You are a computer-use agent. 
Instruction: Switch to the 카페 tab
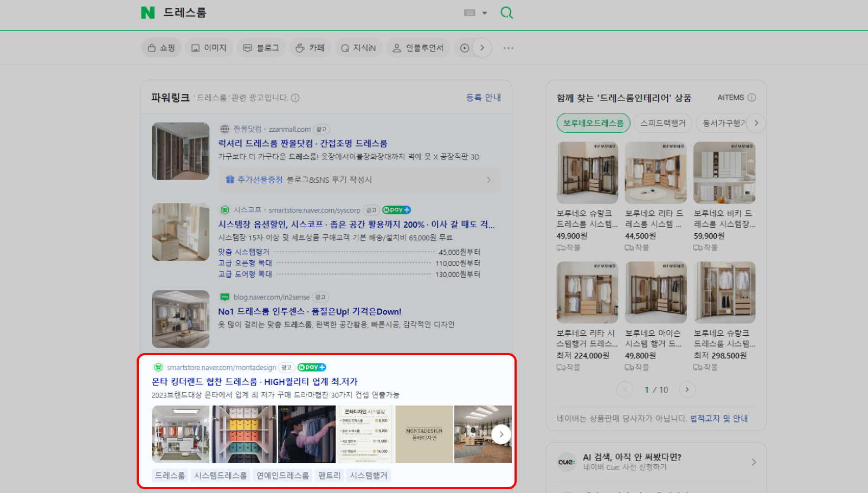[x=310, y=48]
